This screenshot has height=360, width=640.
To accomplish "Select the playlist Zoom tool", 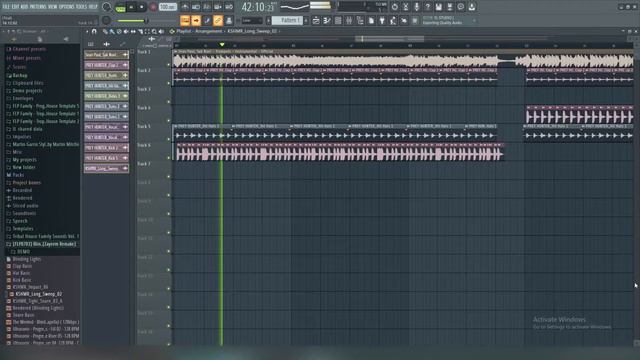I will click(154, 31).
